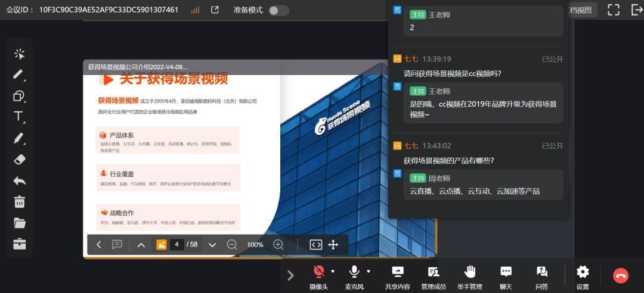This screenshot has height=293, width=644.
Task: Open the documents folder icon
Action: (x=19, y=223)
